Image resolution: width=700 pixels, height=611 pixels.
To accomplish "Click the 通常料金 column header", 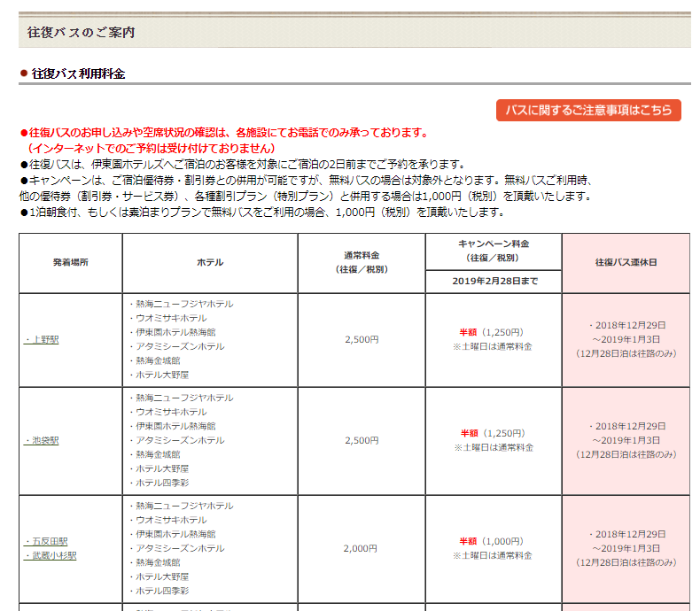I will tap(362, 262).
